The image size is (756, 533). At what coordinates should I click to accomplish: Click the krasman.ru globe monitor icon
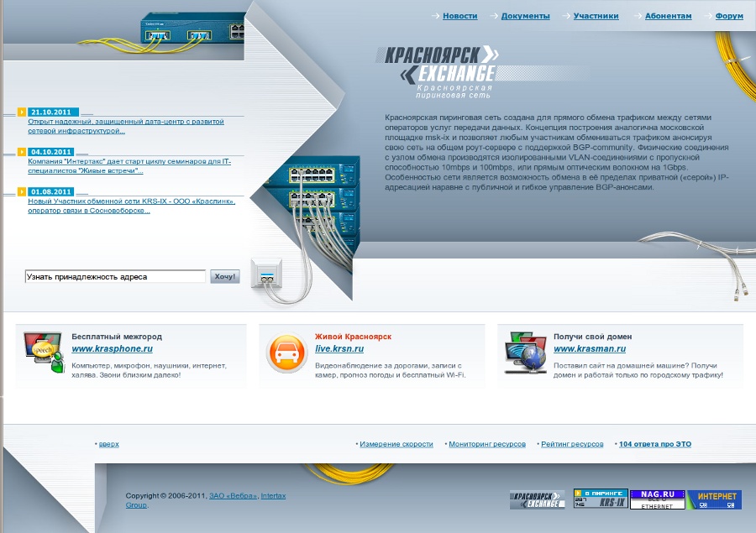click(x=525, y=353)
